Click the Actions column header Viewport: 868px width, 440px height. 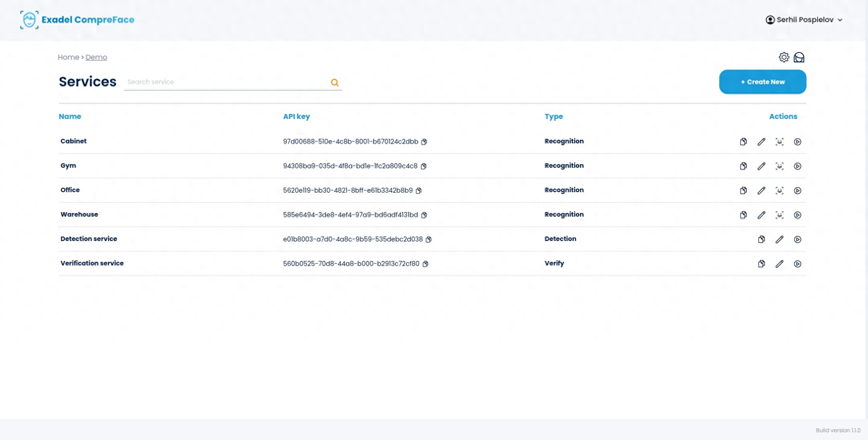coord(783,117)
